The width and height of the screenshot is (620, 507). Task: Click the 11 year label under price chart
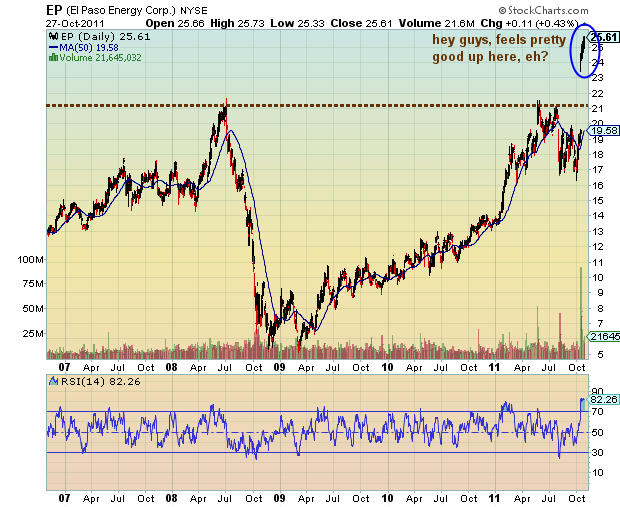(x=494, y=367)
